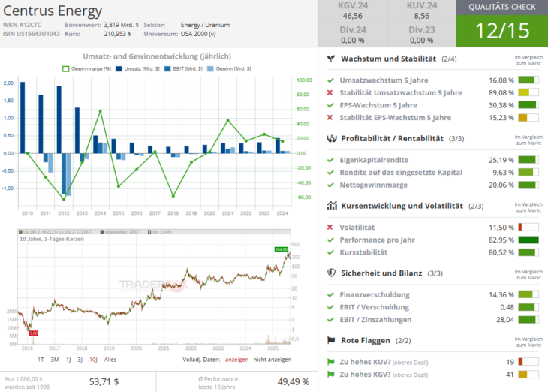This screenshot has width=548, height=392.
Task: Click the chart icon beside Kursentwicklung und Volatilität
Action: tap(332, 206)
